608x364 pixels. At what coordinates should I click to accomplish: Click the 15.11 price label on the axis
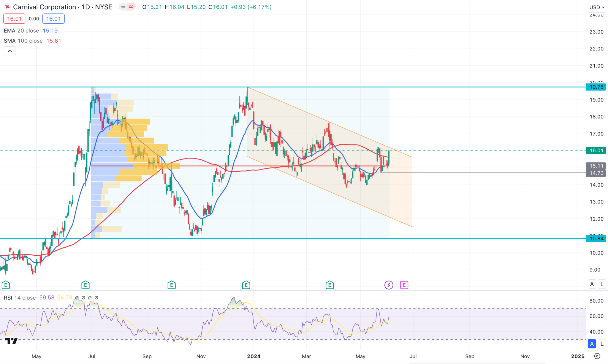(x=596, y=166)
